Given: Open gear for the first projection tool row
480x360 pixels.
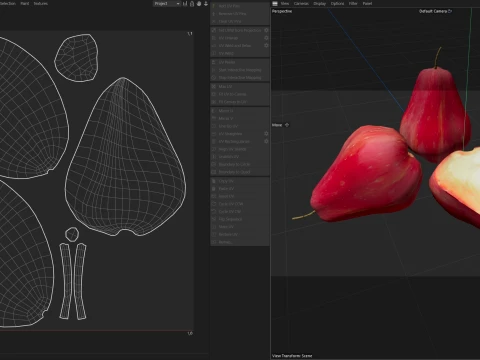Looking at the screenshot, I should (266, 30).
